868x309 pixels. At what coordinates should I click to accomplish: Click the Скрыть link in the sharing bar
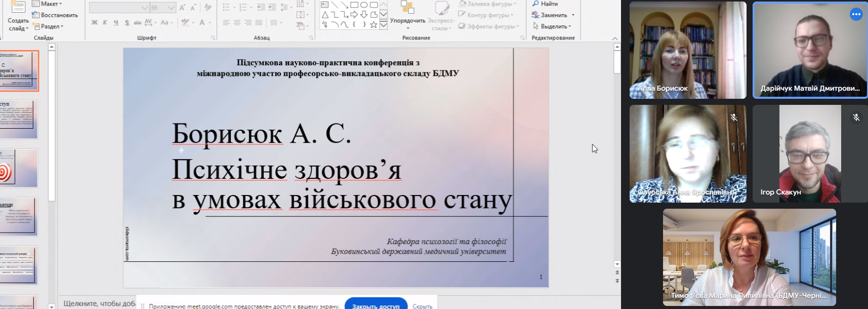(x=423, y=306)
